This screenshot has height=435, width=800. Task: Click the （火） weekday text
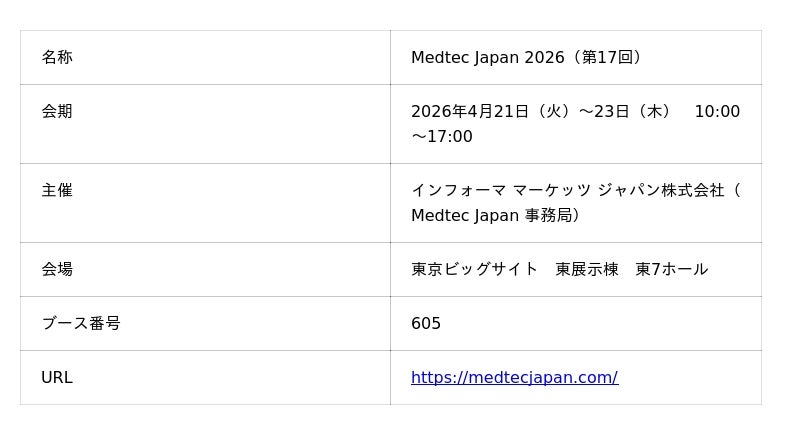[x=553, y=112]
